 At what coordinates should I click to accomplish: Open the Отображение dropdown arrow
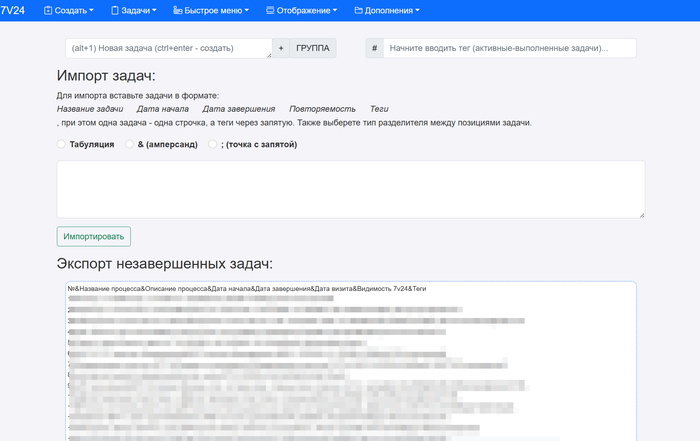pos(334,11)
